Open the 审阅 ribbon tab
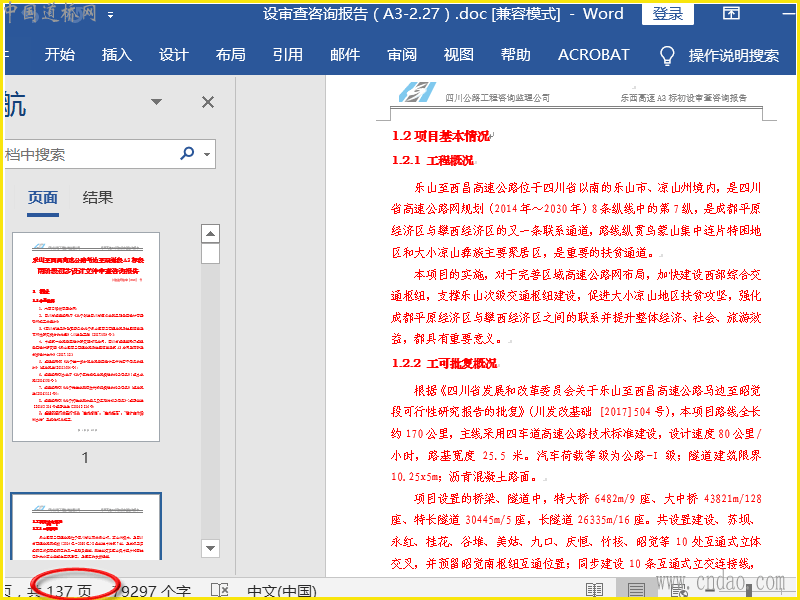 (x=402, y=55)
